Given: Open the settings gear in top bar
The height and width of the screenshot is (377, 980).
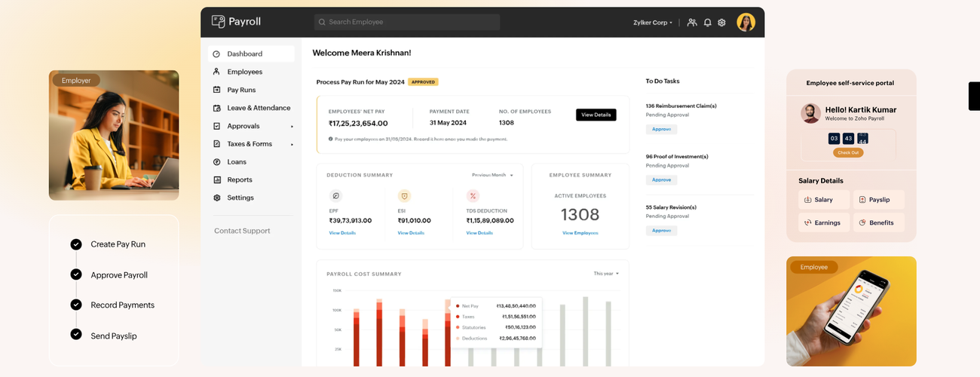Looking at the screenshot, I should tap(721, 23).
